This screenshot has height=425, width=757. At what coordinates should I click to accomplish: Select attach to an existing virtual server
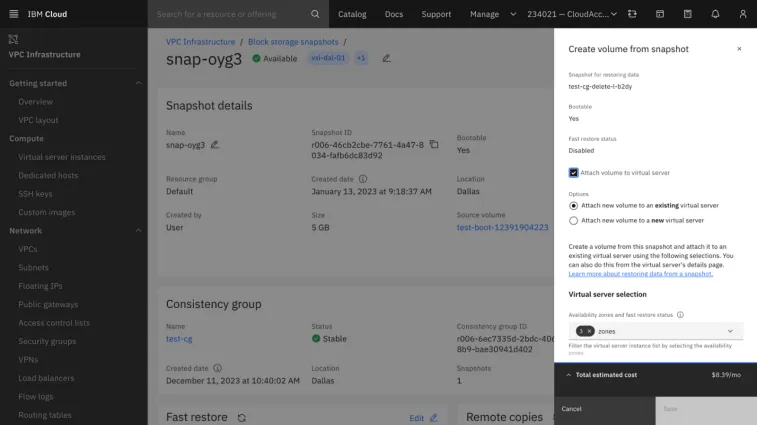[573, 205]
